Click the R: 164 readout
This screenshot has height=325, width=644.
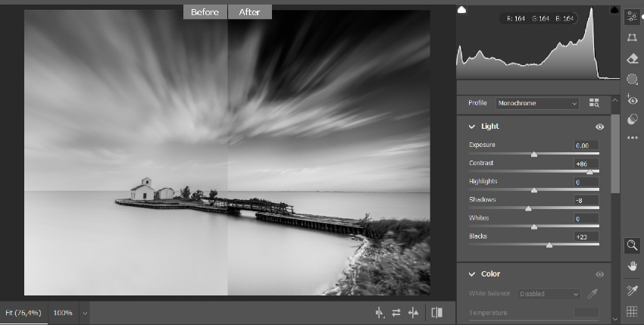pos(516,18)
